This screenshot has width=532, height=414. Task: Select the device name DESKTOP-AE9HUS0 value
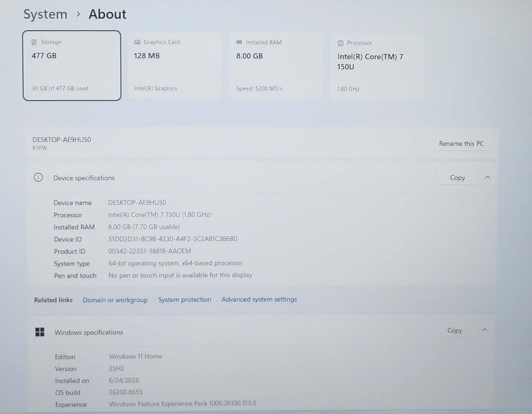(137, 203)
